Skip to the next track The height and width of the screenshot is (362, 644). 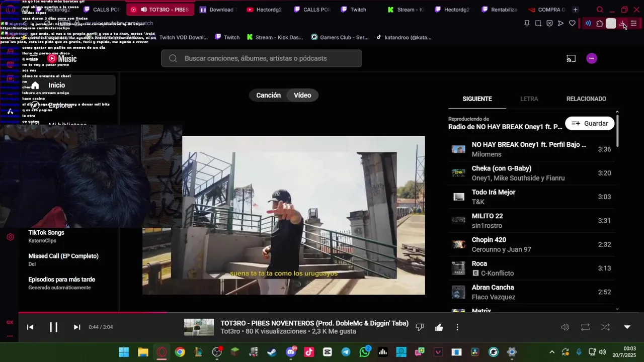click(77, 327)
